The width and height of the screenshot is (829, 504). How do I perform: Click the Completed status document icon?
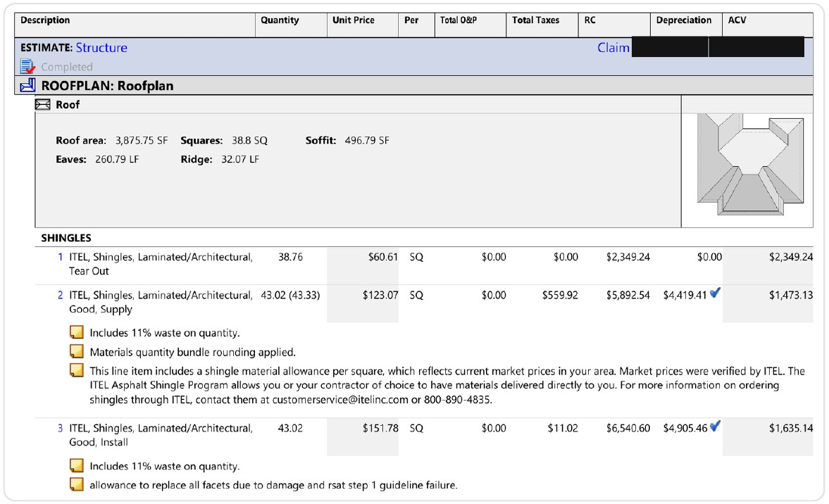pyautogui.click(x=27, y=67)
